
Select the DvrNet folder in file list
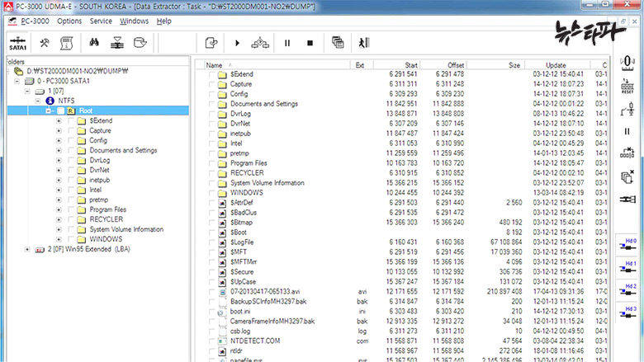[240, 124]
